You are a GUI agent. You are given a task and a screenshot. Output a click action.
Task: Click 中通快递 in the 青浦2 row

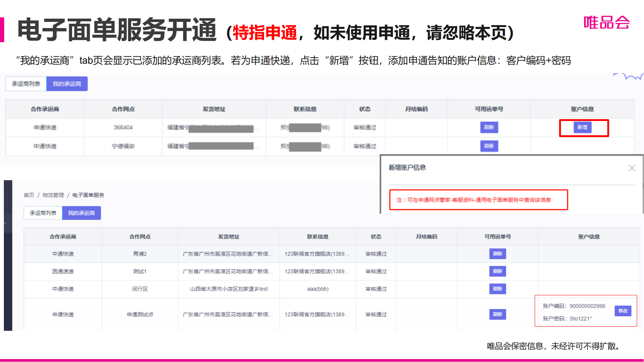[63, 254]
